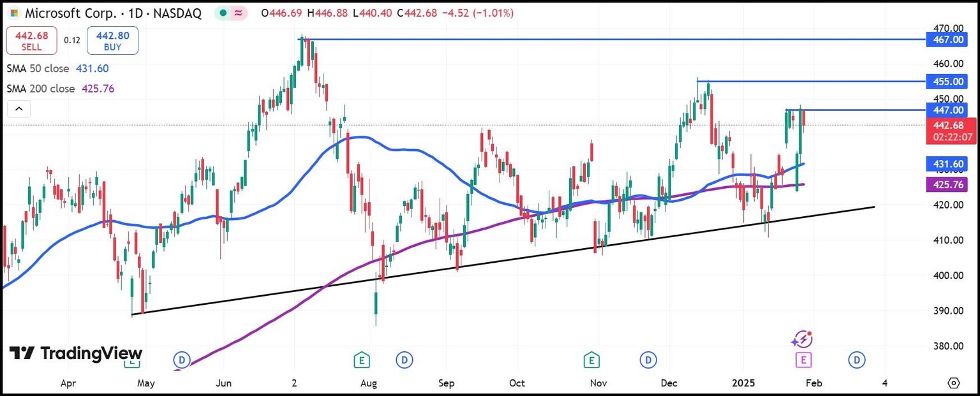Click the 400.00 price axis label
980x396 pixels.
coord(947,275)
